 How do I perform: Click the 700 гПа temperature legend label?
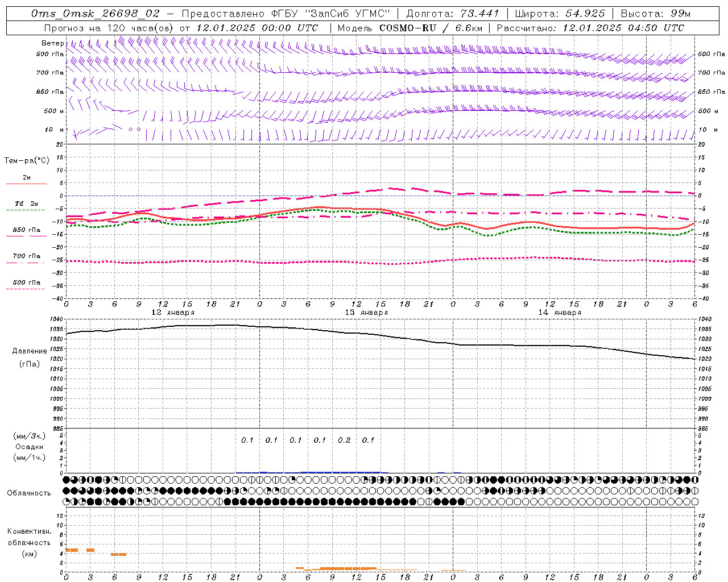(x=27, y=256)
